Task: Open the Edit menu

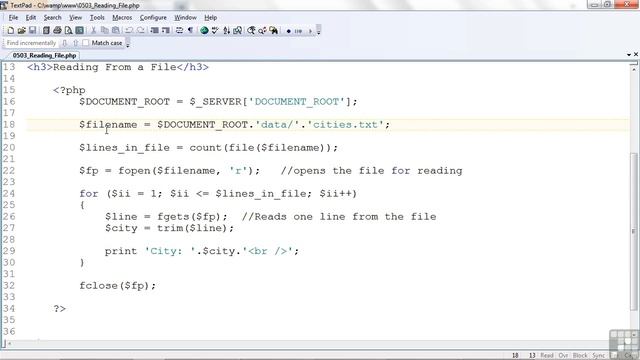Action: pyautogui.click(x=31, y=18)
